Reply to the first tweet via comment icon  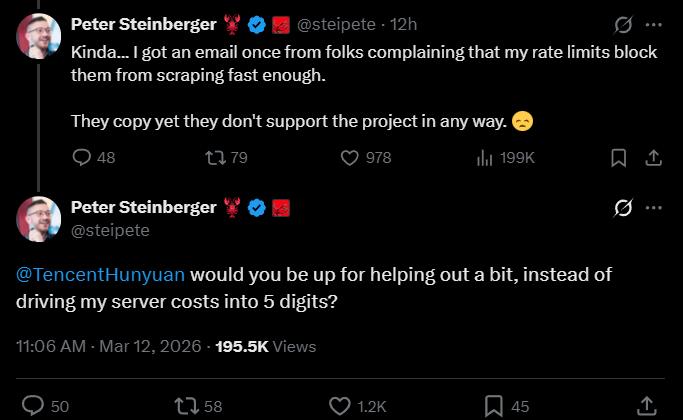[83, 157]
